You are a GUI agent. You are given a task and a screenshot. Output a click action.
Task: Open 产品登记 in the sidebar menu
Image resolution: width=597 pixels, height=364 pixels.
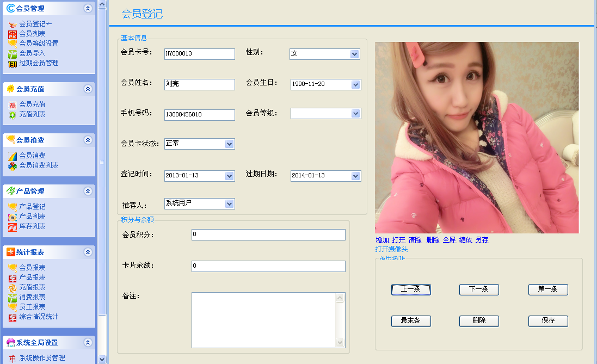click(32, 207)
